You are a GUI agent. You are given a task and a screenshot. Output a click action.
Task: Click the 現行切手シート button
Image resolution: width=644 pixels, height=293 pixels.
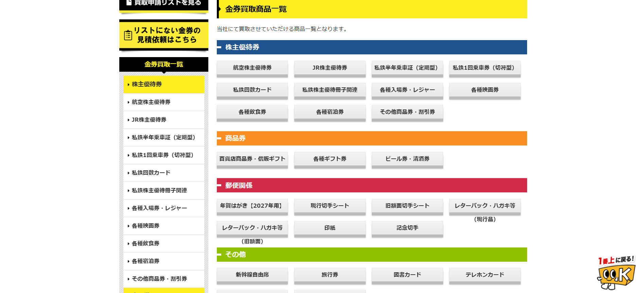(x=330, y=207)
